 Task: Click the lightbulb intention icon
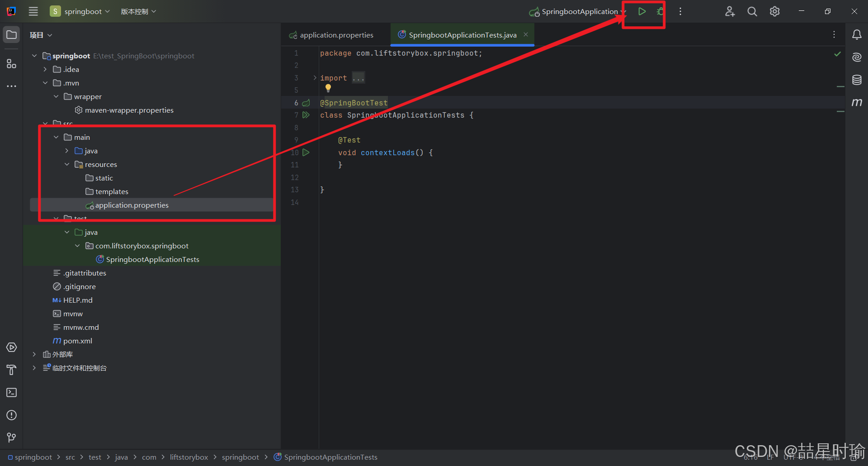tap(328, 88)
